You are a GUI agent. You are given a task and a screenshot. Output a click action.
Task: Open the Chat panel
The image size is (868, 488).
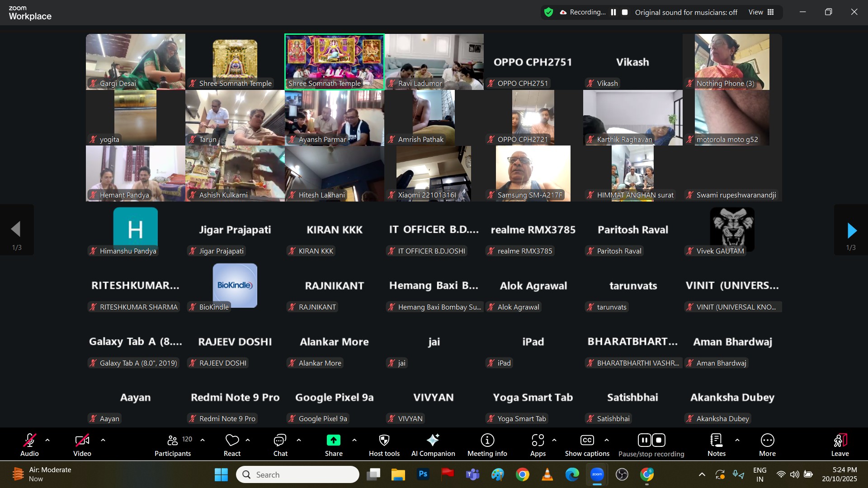(x=280, y=445)
